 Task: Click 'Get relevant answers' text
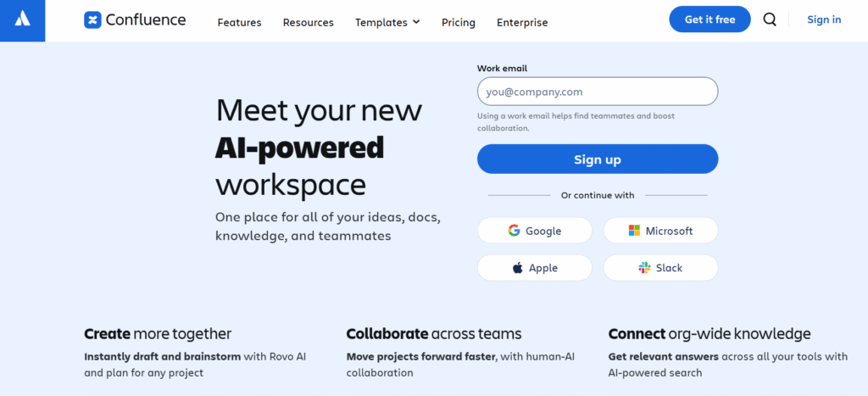point(663,357)
